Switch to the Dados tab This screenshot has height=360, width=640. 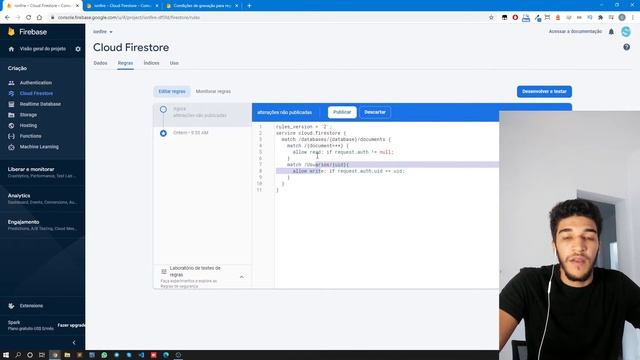pos(100,63)
